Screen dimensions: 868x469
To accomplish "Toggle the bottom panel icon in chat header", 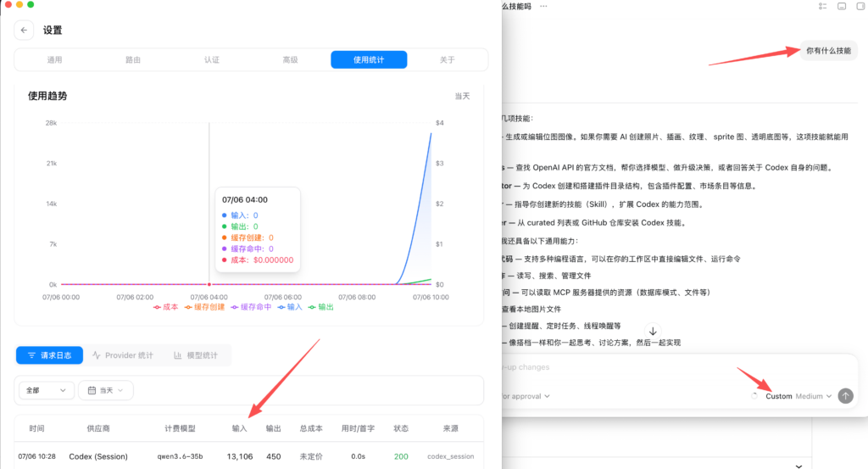I will tap(842, 7).
